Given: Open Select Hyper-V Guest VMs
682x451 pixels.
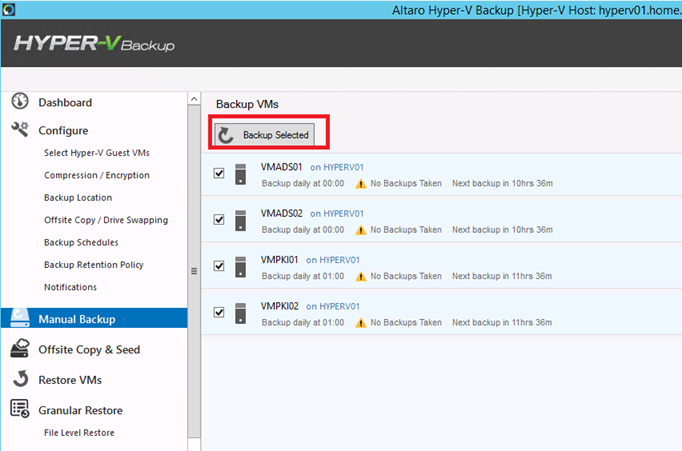Looking at the screenshot, I should pyautogui.click(x=97, y=153).
